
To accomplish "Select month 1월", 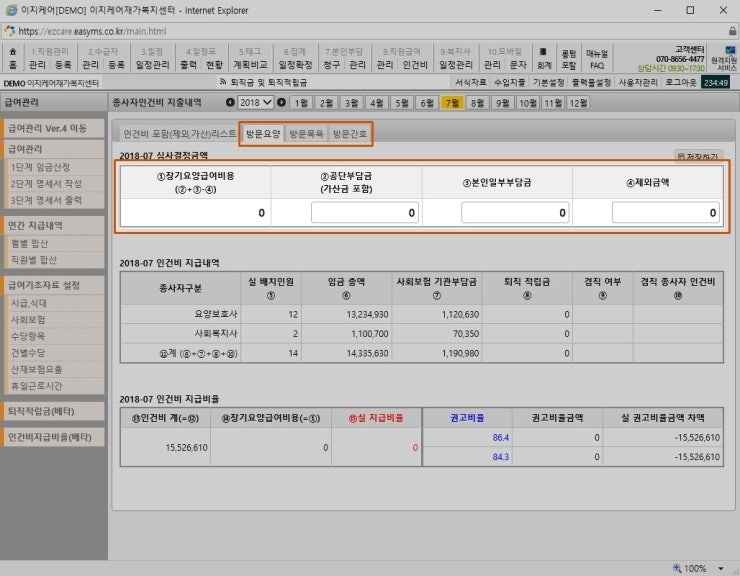I will [301, 102].
